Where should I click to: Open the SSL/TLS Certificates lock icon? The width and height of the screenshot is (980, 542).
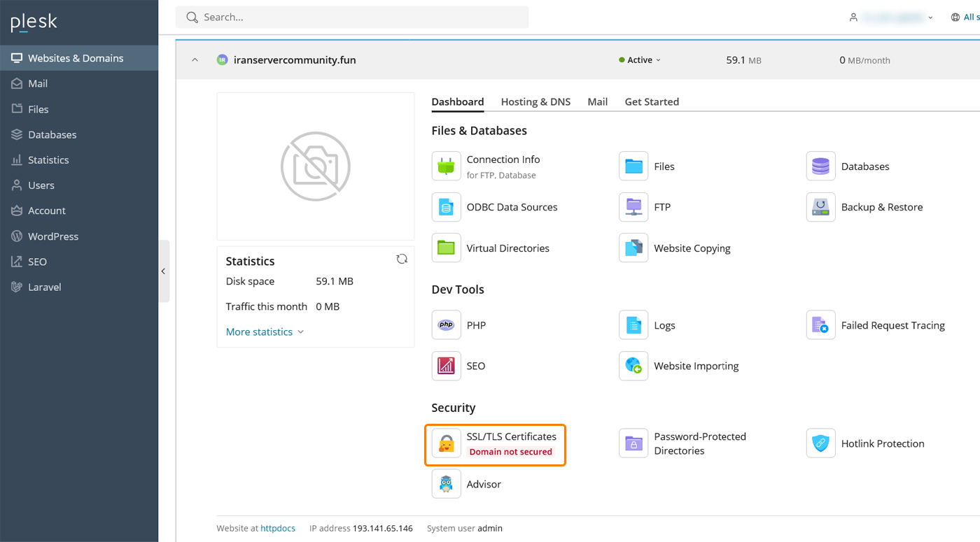(446, 443)
